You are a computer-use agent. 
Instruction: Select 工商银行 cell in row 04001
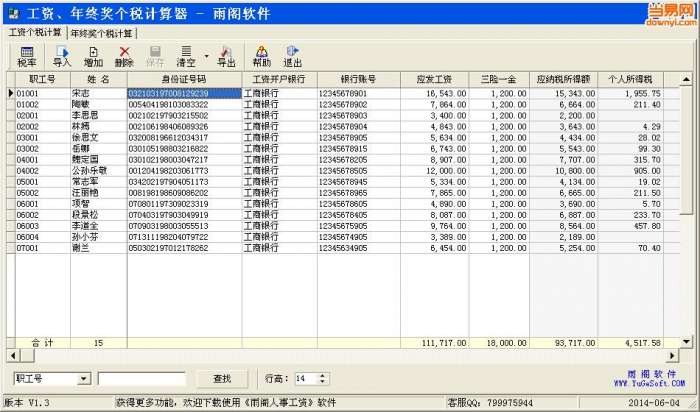[x=279, y=159]
